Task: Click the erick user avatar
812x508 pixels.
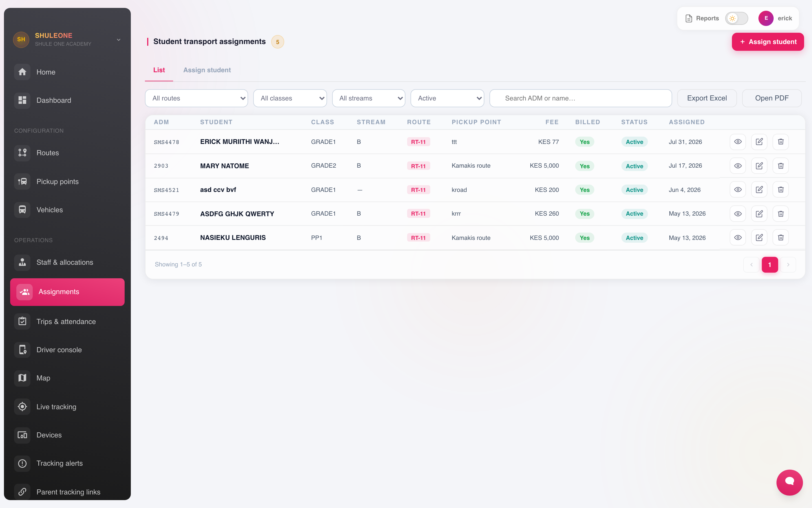Action: coord(766,18)
